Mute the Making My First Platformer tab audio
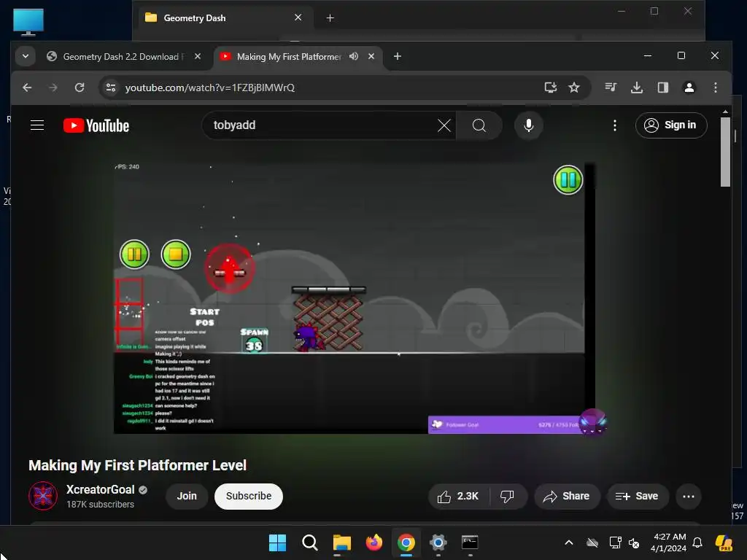The image size is (747, 560). 354,56
